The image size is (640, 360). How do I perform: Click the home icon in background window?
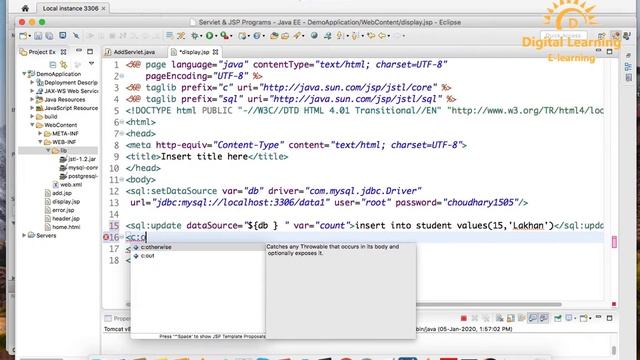(x=25, y=8)
